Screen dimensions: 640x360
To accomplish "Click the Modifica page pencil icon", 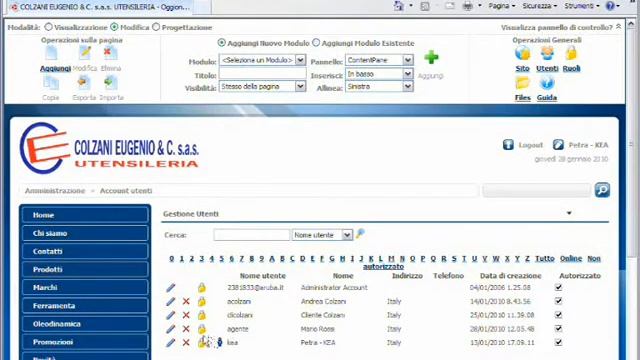I will pos(85,53).
